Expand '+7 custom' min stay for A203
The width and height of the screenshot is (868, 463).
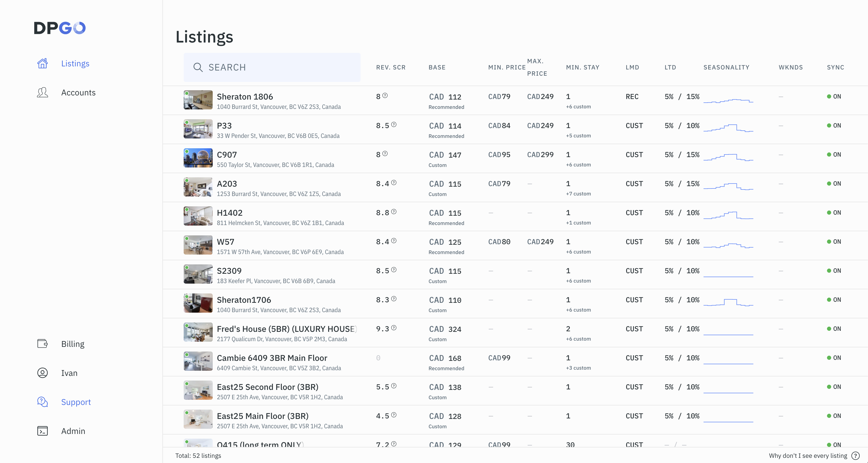point(578,194)
